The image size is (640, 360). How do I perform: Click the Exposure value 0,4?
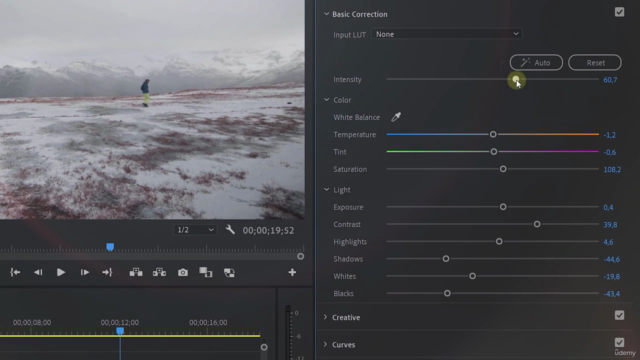(x=608, y=207)
